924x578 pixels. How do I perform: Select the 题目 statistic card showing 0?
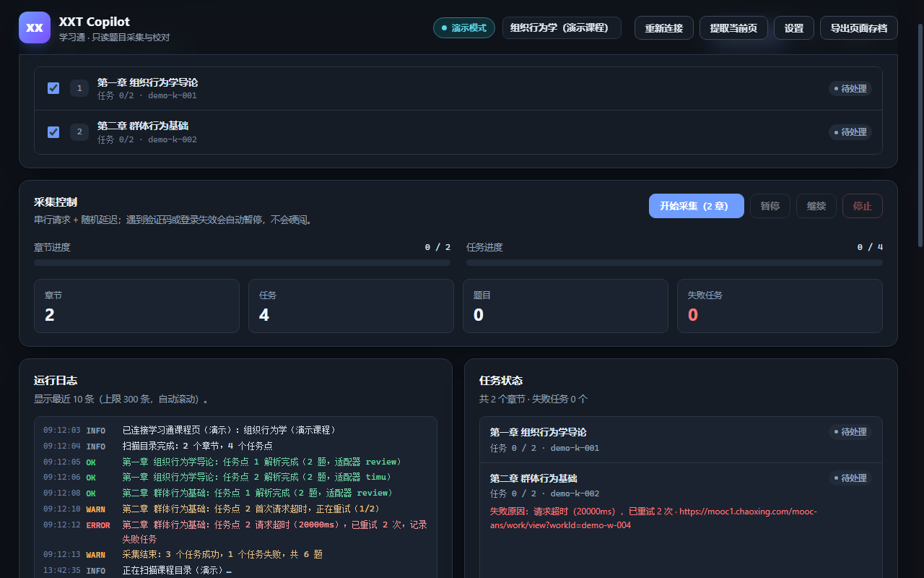pos(565,306)
